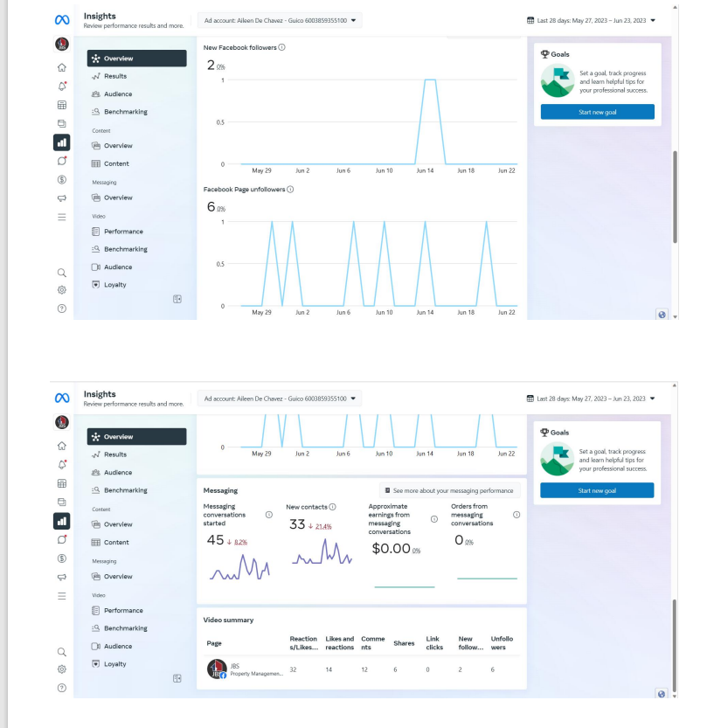Image resolution: width=721 pixels, height=728 pixels.
Task: Open the Home icon in top sidebar
Action: (62, 68)
